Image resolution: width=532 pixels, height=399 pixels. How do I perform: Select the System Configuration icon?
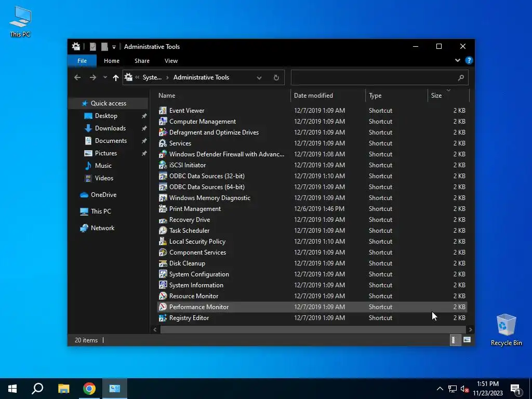[x=163, y=274]
